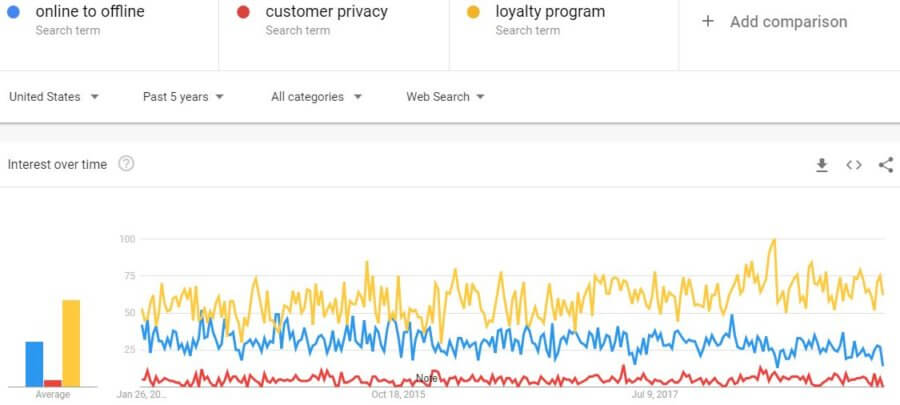Click the plus icon to add comparison

click(x=708, y=22)
